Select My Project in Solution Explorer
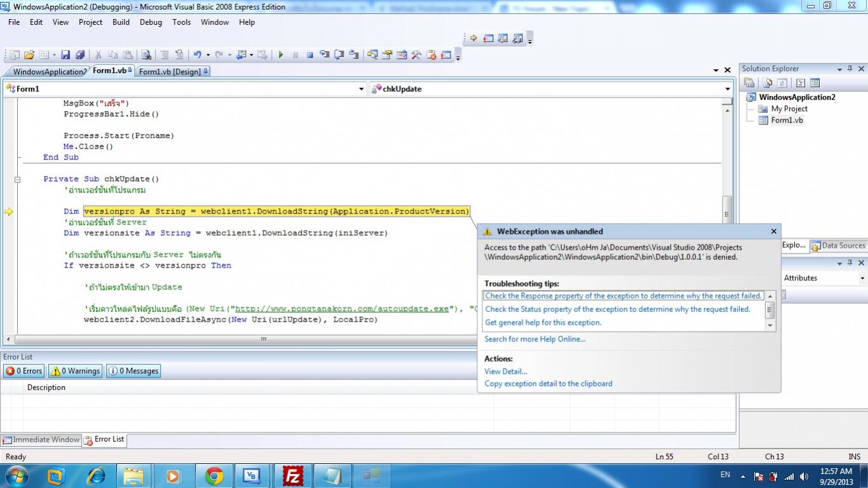The width and height of the screenshot is (868, 488). [789, 109]
